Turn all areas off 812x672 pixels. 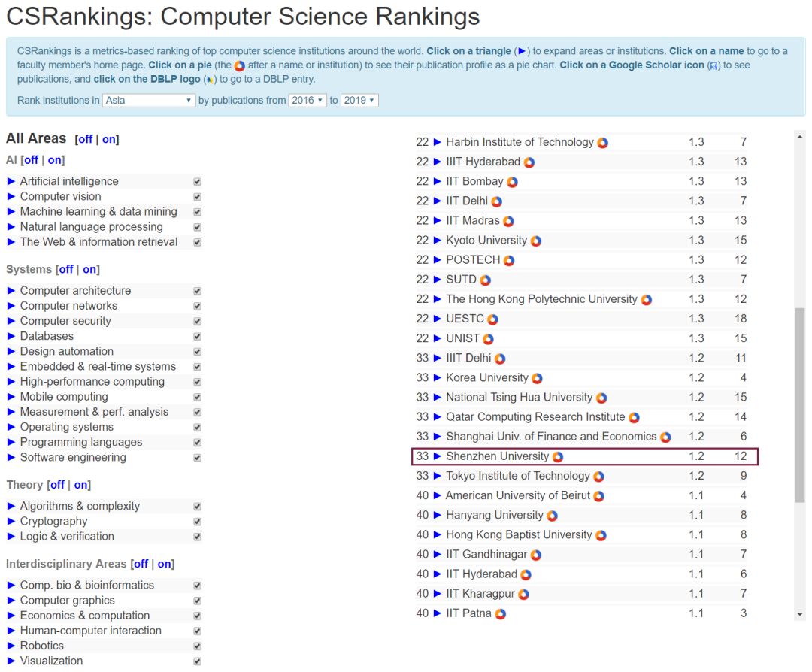click(85, 139)
